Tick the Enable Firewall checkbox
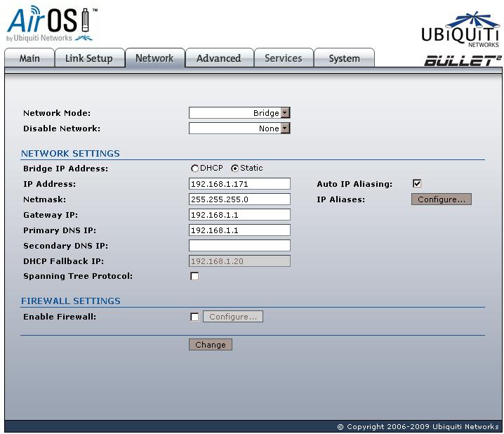 194,317
